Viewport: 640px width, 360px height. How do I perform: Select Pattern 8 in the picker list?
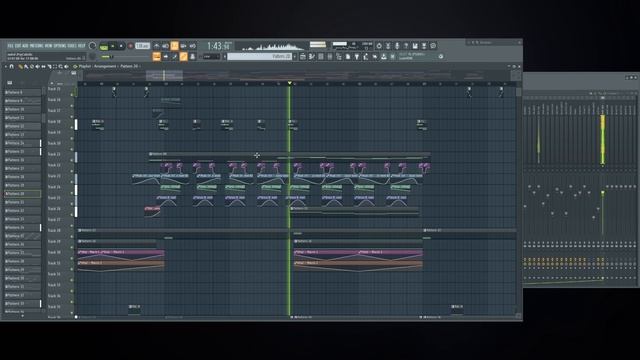[x=22, y=92]
